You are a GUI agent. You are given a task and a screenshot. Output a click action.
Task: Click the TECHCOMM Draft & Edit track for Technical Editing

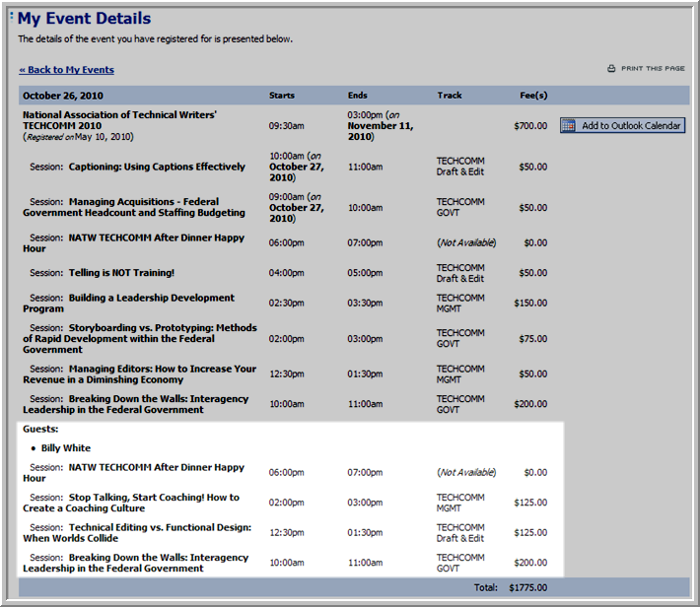point(460,533)
